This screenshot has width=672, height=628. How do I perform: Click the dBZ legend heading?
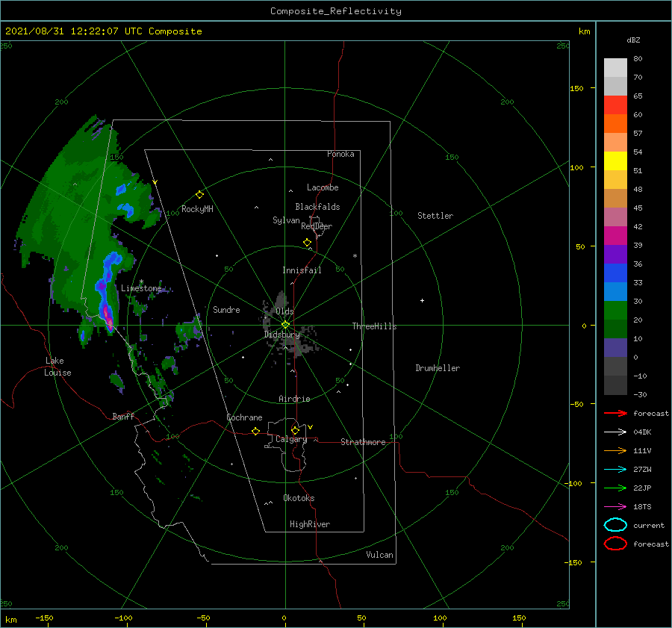(633, 40)
